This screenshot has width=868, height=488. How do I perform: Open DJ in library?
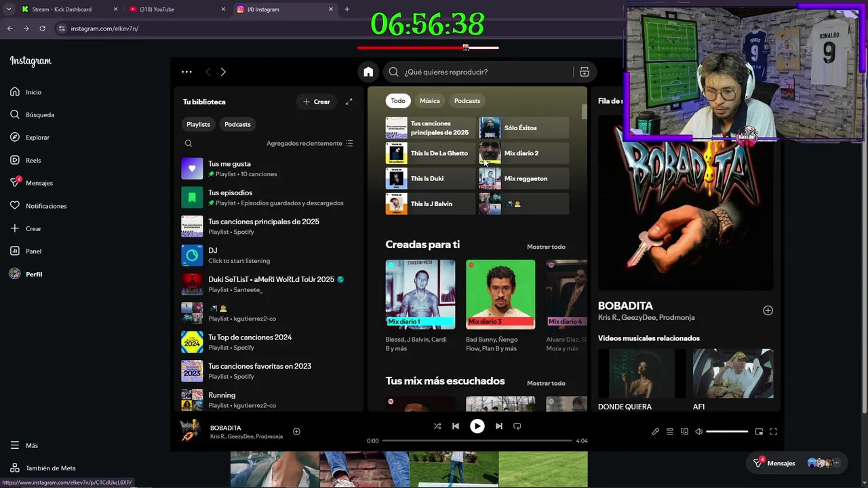click(x=267, y=256)
